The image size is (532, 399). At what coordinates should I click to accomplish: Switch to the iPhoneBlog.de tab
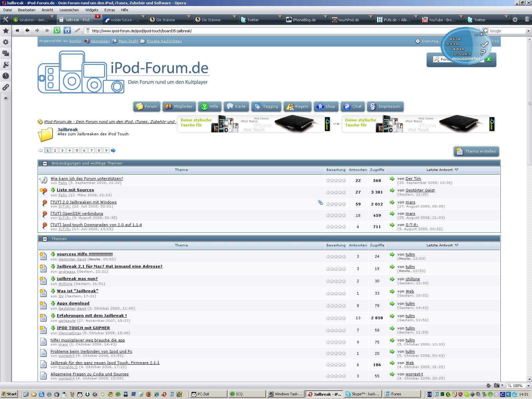pos(307,20)
